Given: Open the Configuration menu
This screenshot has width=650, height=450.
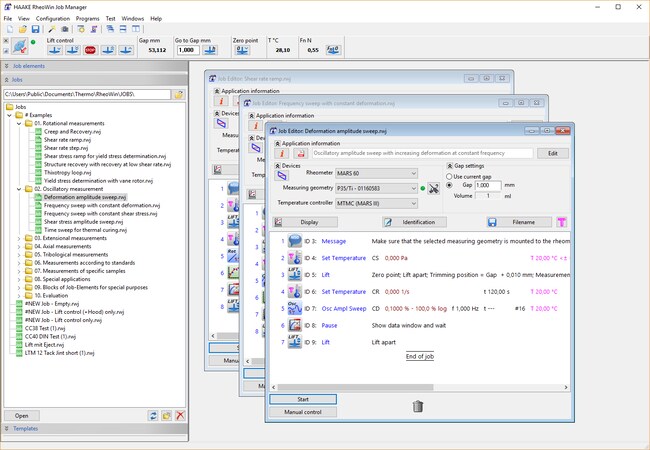Looking at the screenshot, I should coord(53,18).
